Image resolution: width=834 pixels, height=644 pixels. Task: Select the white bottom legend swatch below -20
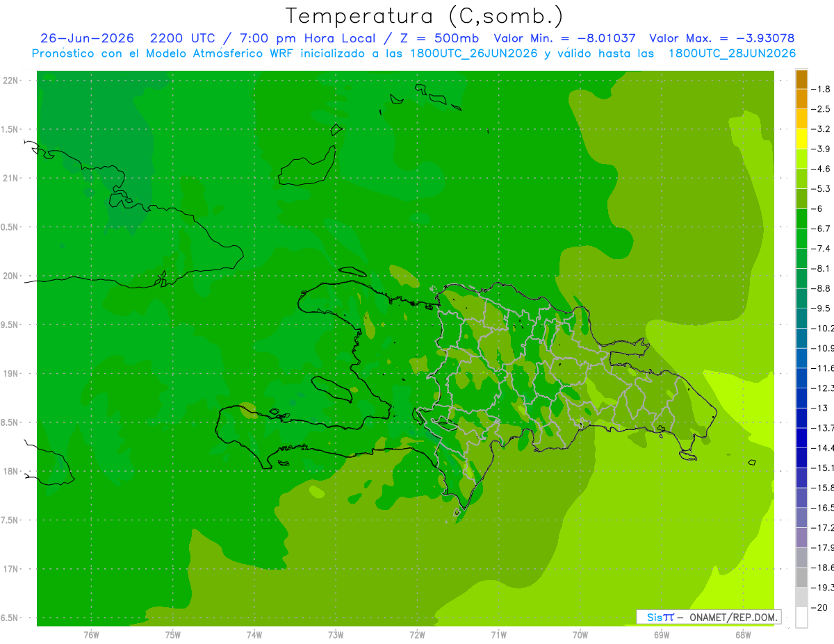tap(801, 617)
